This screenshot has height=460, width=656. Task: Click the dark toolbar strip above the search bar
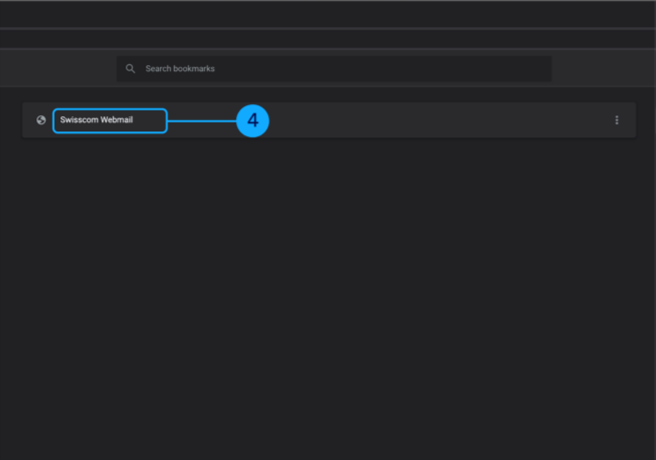coord(328,38)
